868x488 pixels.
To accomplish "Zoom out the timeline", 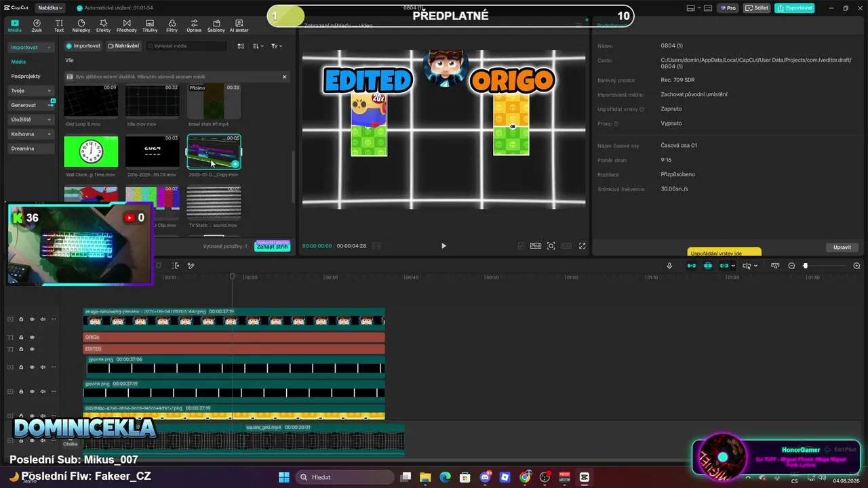I will pos(791,266).
